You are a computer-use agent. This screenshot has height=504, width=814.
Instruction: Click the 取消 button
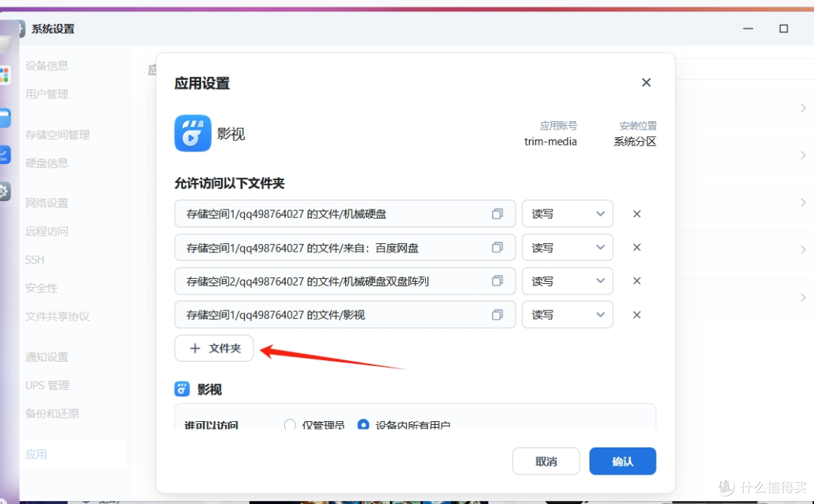click(546, 461)
